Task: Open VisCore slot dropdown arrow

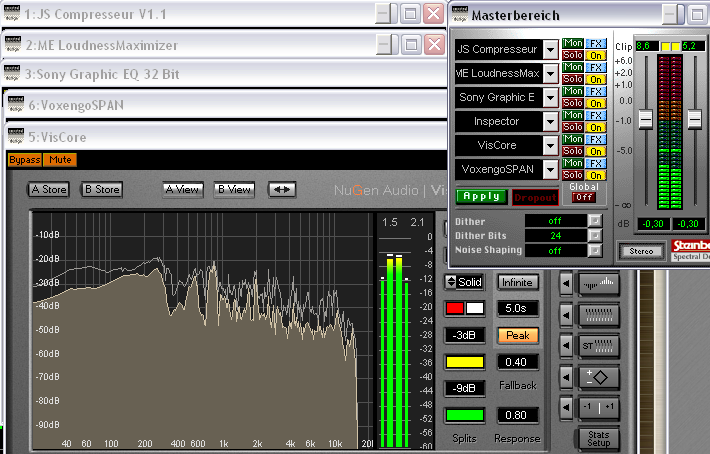Action: [551, 145]
